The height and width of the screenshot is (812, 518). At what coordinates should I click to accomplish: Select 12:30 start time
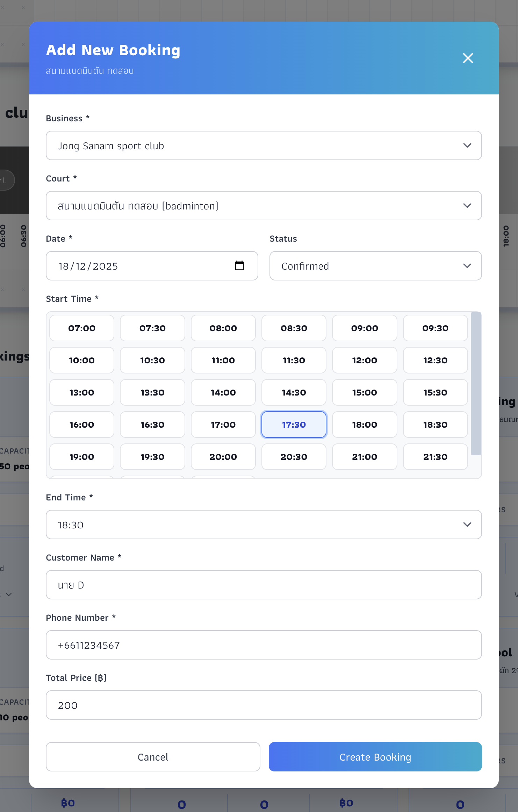coord(435,360)
